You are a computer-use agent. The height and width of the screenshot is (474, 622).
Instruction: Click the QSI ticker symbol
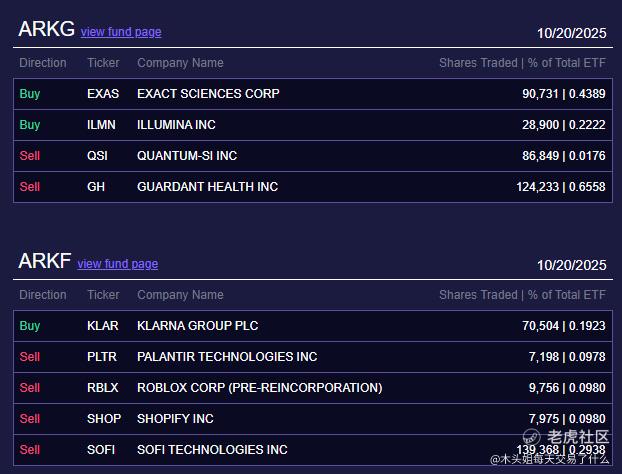click(99, 156)
